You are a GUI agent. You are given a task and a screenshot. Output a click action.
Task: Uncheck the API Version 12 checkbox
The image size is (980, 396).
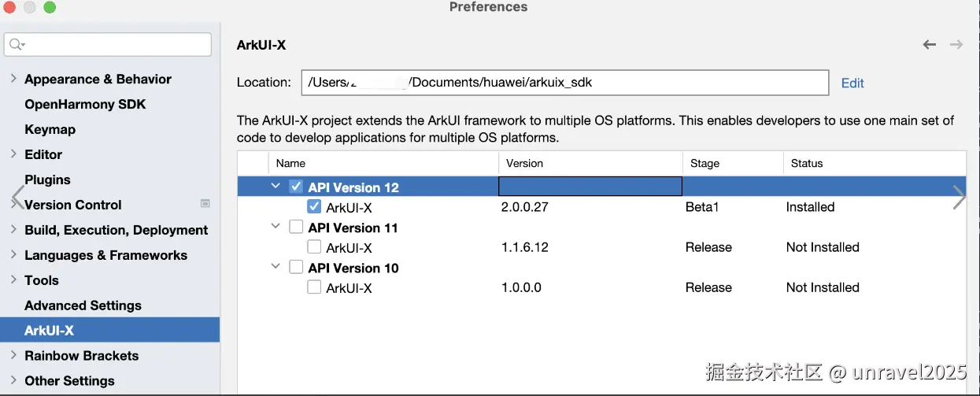[x=296, y=187]
